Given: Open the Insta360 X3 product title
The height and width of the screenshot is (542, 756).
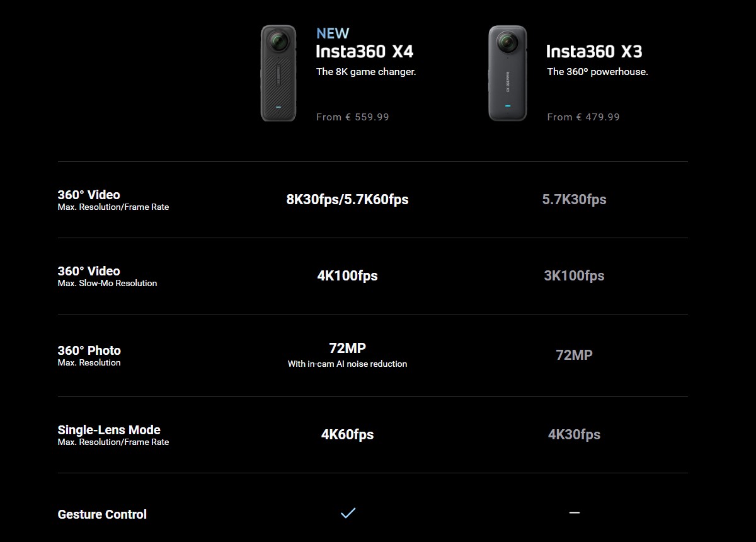Looking at the screenshot, I should coord(594,51).
